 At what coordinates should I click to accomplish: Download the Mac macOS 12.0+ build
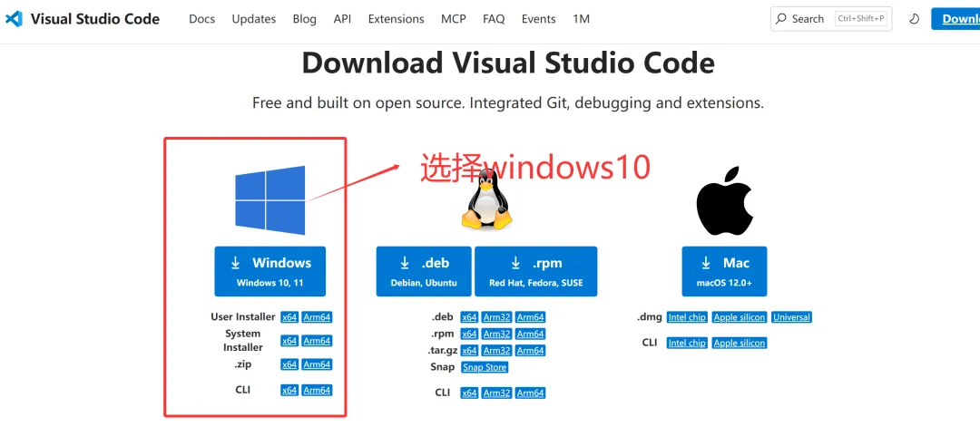(x=724, y=271)
